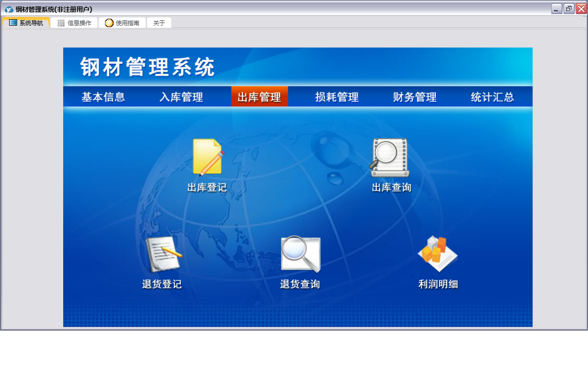Image resolution: width=588 pixels, height=383 pixels.
Task: Click the 钢材管理系统 banner title
Action: 147,67
